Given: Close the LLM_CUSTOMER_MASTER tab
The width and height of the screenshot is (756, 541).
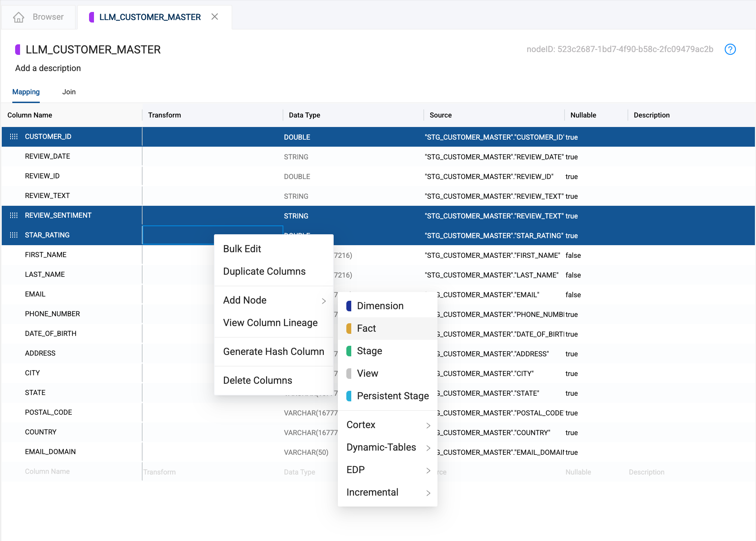Looking at the screenshot, I should (x=215, y=17).
